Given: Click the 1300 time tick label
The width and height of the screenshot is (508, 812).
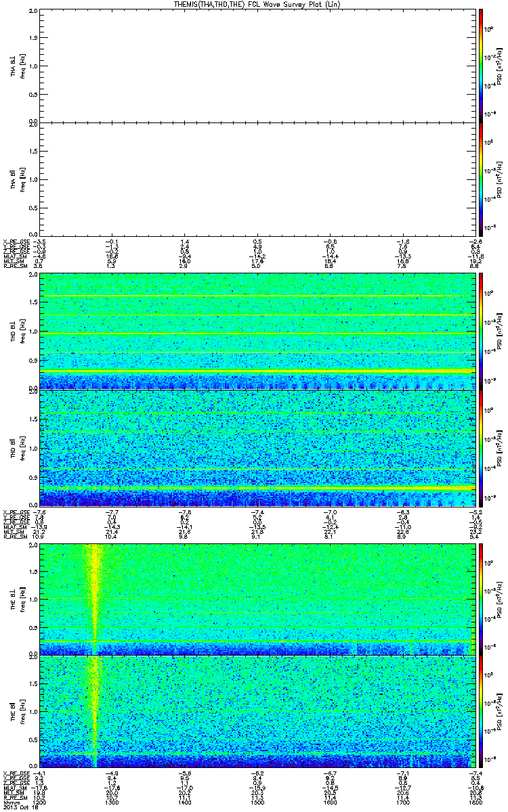Looking at the screenshot, I should coord(112,803).
